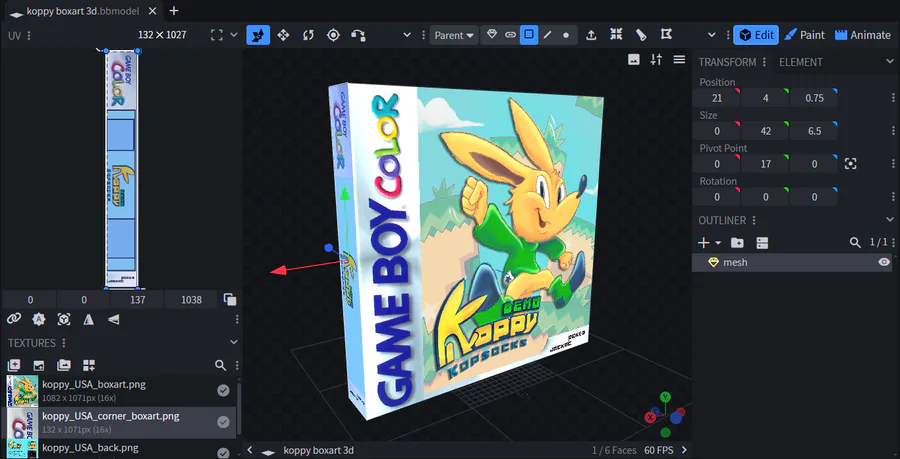Select the TRANSFORM panel tab
Screen dimensions: 900x459
pos(727,62)
